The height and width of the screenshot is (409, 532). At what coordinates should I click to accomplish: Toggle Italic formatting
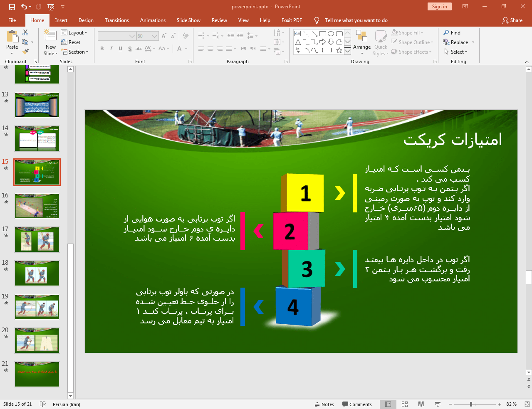(111, 49)
